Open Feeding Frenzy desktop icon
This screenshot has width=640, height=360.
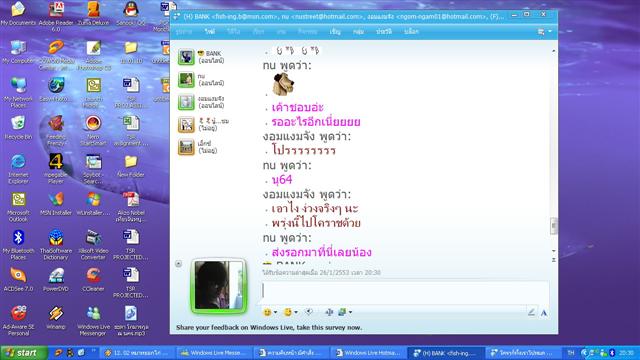click(56, 131)
